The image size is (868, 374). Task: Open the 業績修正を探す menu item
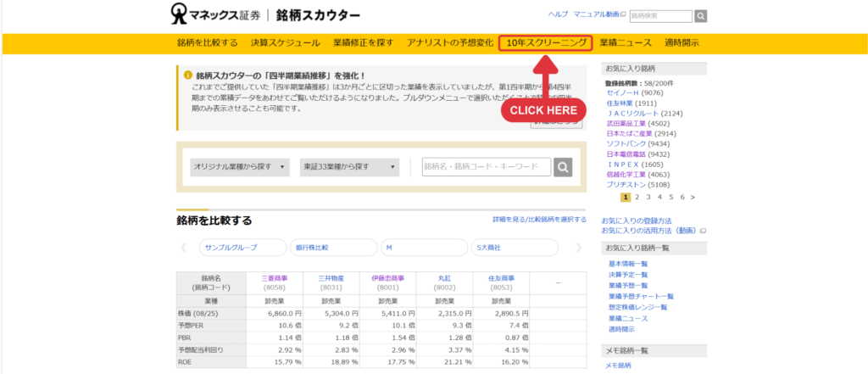363,42
